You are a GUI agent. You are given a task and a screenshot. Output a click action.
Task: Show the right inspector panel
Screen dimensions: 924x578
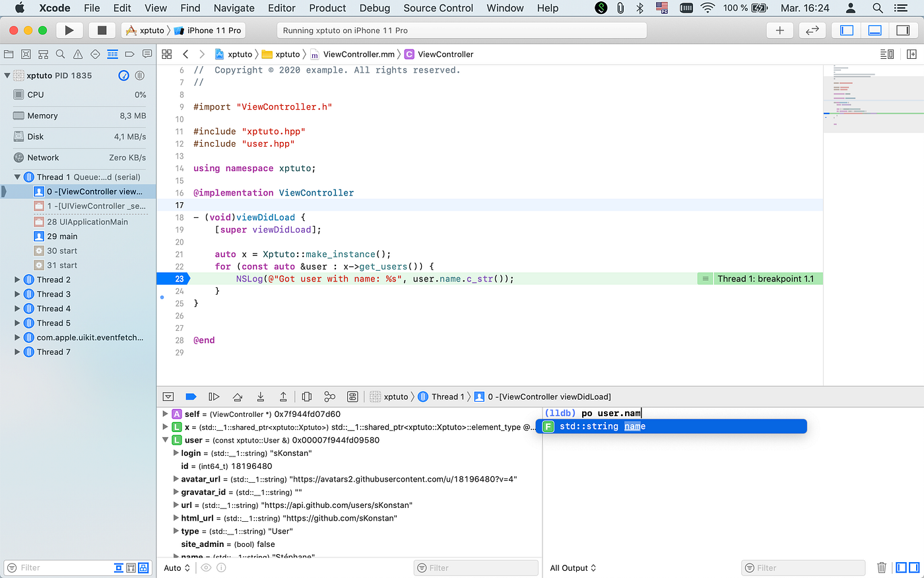[903, 30]
